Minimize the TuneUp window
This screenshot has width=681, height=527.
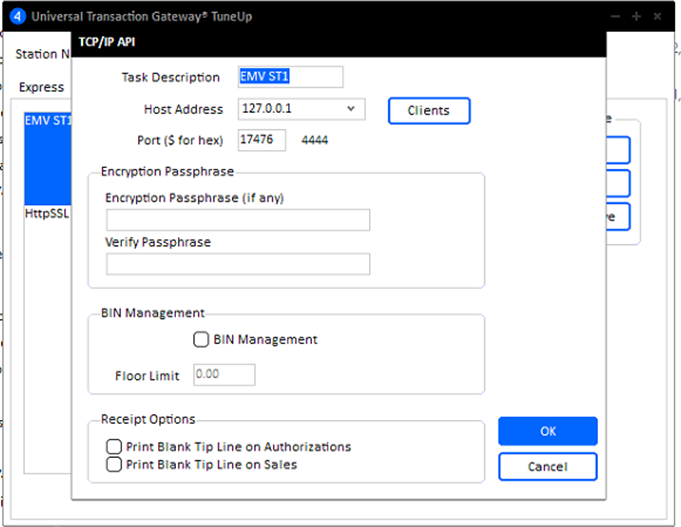pyautogui.click(x=614, y=17)
